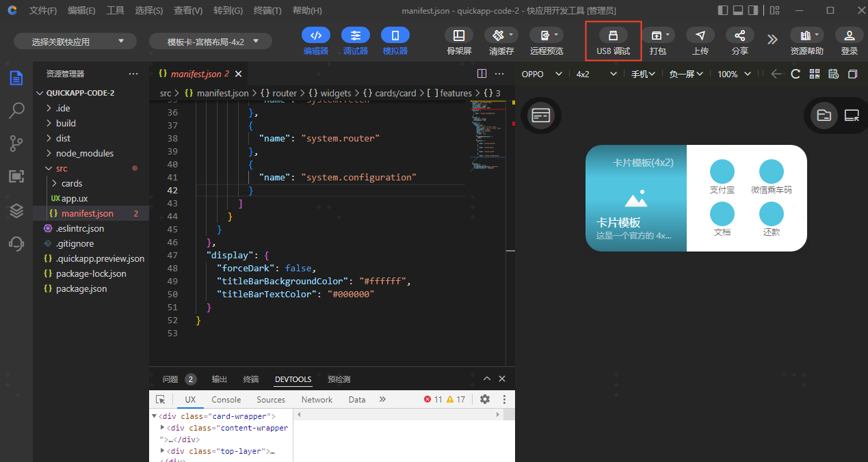The height and width of the screenshot is (462, 868).
Task: Click the USB 调试 toolbar icon
Action: [x=613, y=36]
